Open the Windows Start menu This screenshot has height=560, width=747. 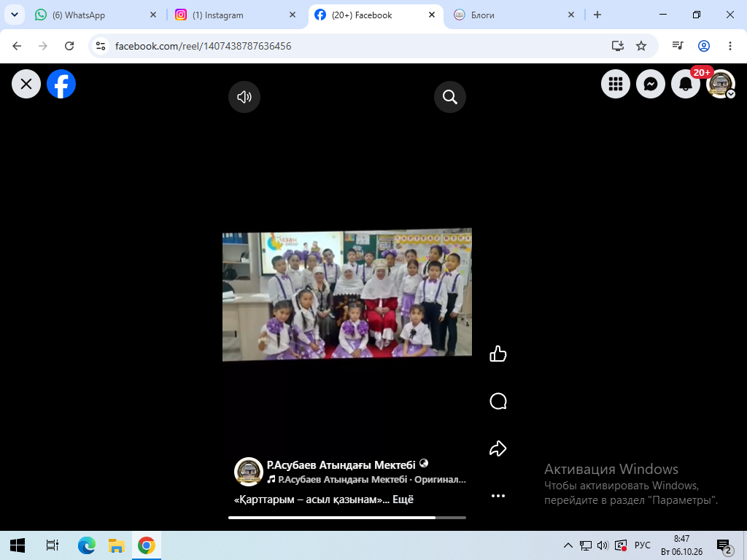18,545
